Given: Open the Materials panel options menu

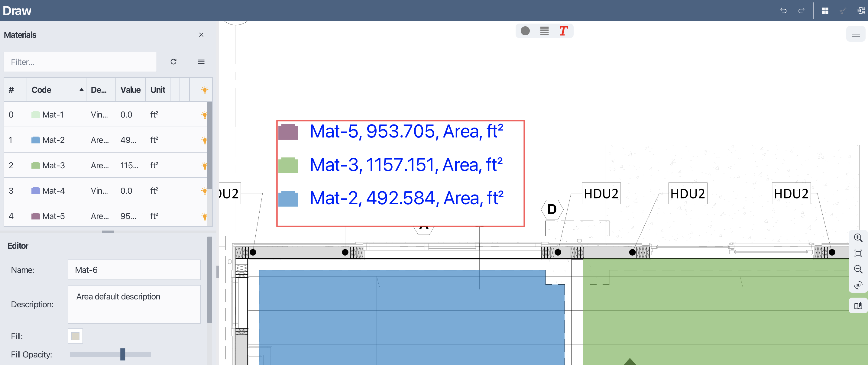Looking at the screenshot, I should point(201,62).
